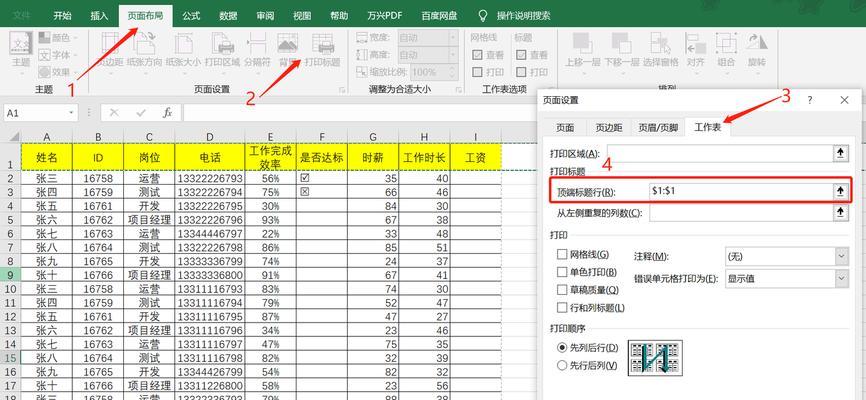Open 页面设置 group dialog launcher

pyautogui.click(x=342, y=89)
